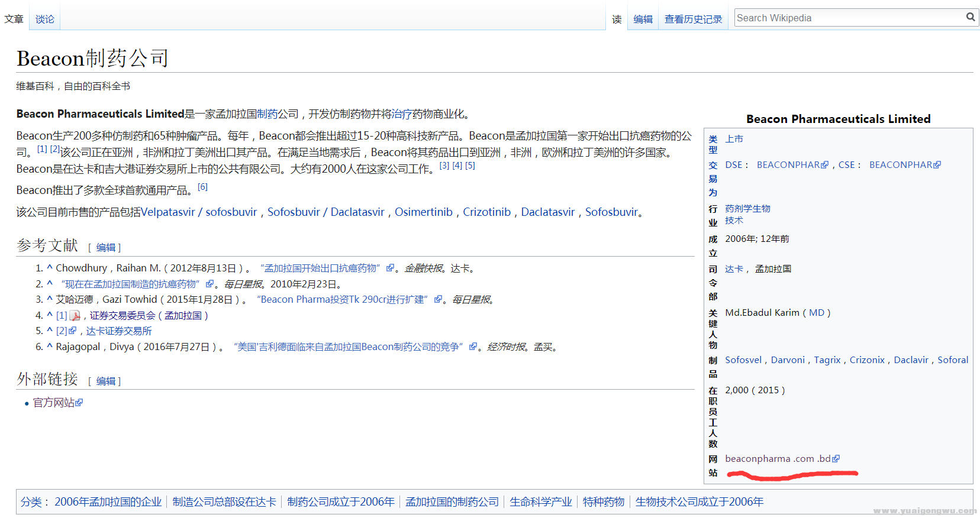Open the Soforal product link
The height and width of the screenshot is (518, 980).
(x=953, y=360)
